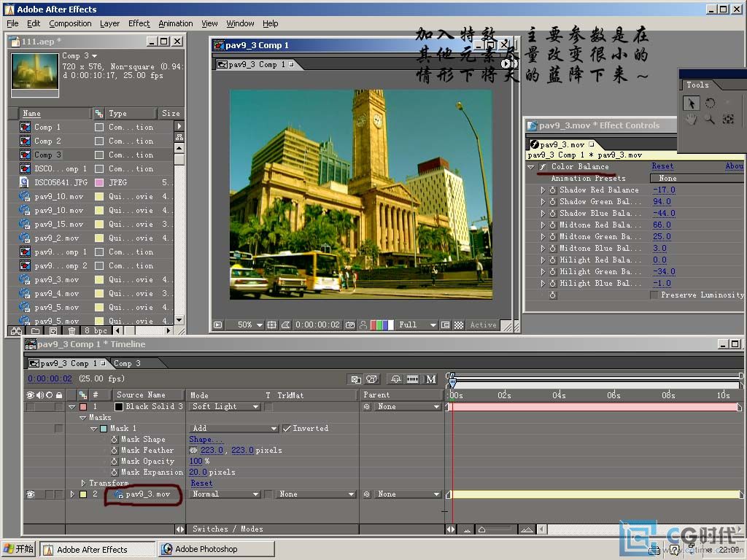747x560 pixels.
Task: Click the toggle mask view icon in Comp viewer
Action: [x=285, y=324]
